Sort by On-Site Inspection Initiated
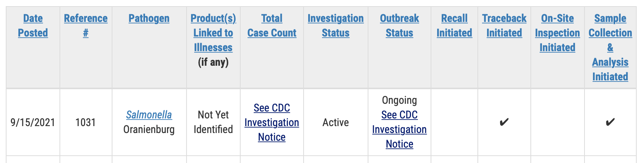Viewport: 644px width, 163px height. 558,33
